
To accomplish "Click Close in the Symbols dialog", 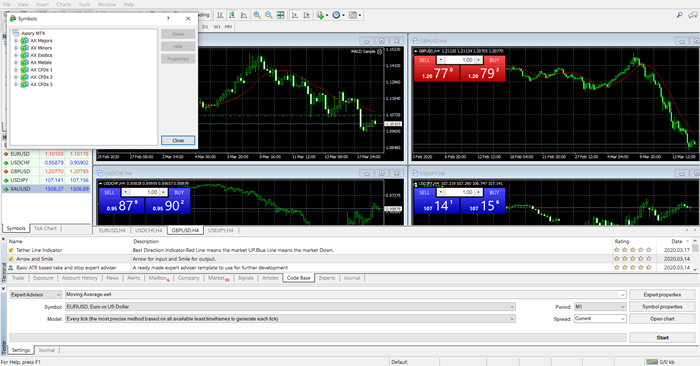I will click(178, 140).
